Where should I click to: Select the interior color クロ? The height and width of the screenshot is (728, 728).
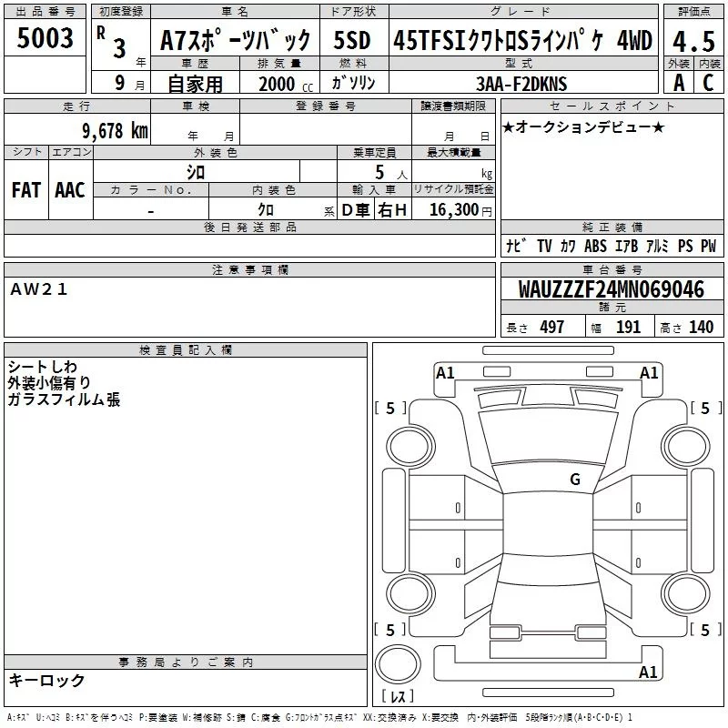(266, 209)
